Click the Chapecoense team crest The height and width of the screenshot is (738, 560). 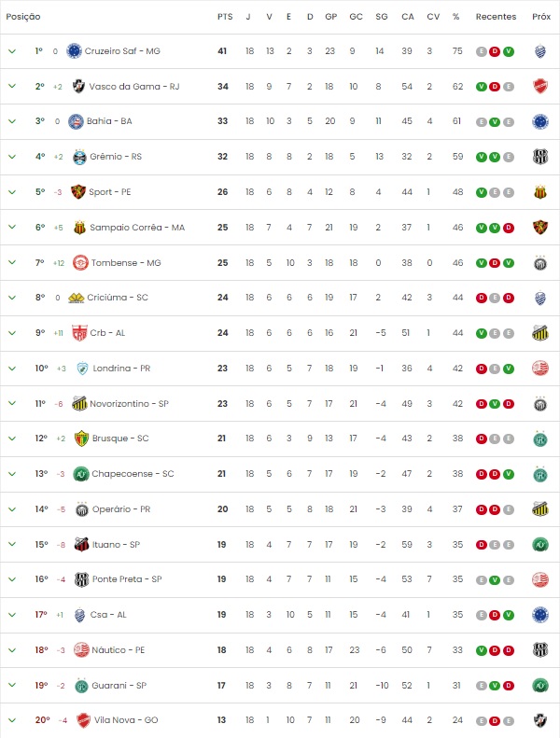pos(81,474)
